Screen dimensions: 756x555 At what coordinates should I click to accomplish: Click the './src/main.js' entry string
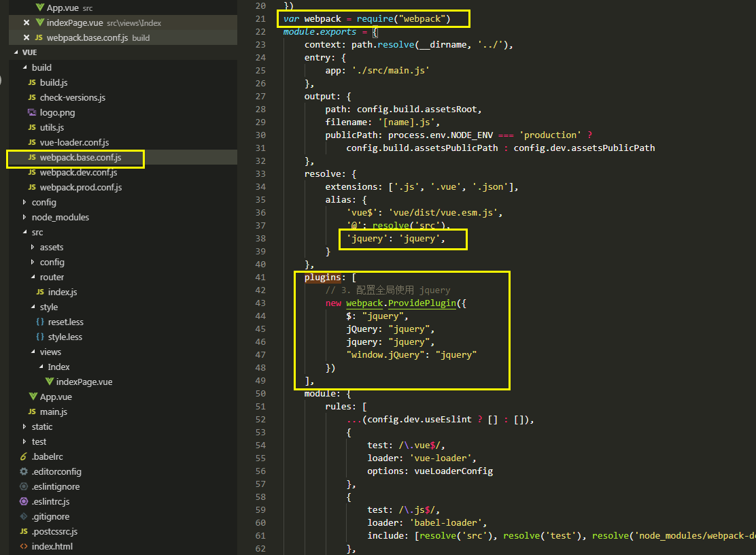[390, 71]
